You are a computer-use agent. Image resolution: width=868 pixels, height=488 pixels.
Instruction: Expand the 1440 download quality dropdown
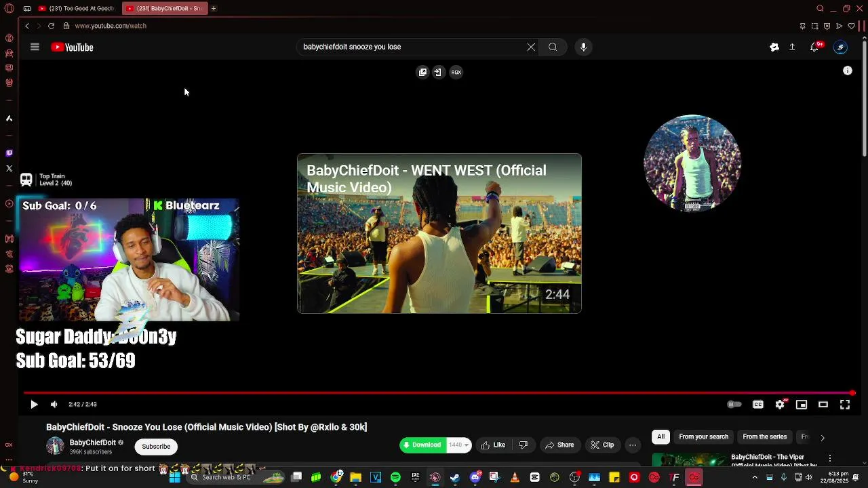tap(459, 445)
